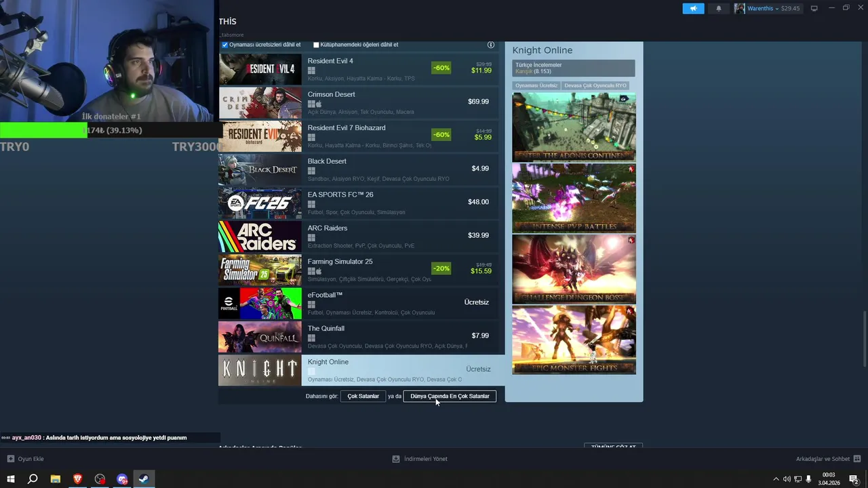The height and width of the screenshot is (488, 868).
Task: Click the 'Devasa Çok Oyunculu RYO' tag
Action: click(595, 85)
